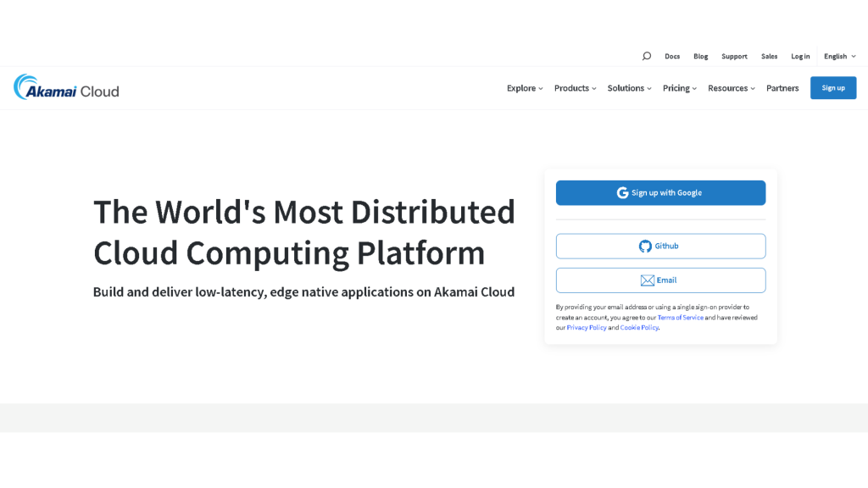
Task: Click the Google icon in the signup button
Action: 621,192
